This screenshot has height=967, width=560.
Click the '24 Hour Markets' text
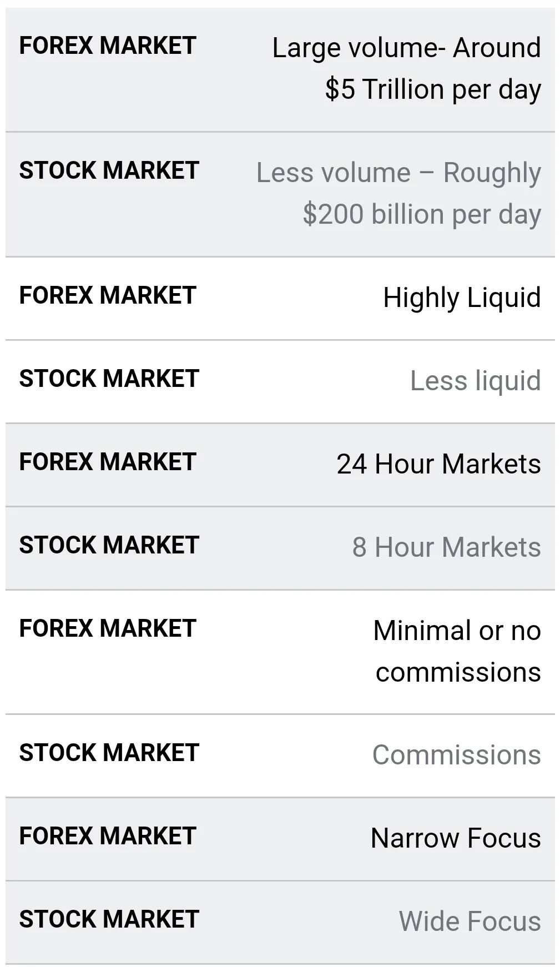pos(438,464)
